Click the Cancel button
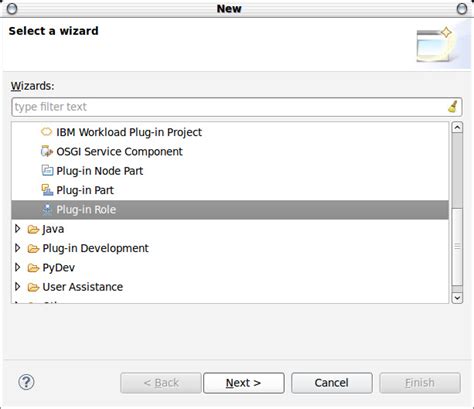The width and height of the screenshot is (474, 409). click(x=332, y=383)
